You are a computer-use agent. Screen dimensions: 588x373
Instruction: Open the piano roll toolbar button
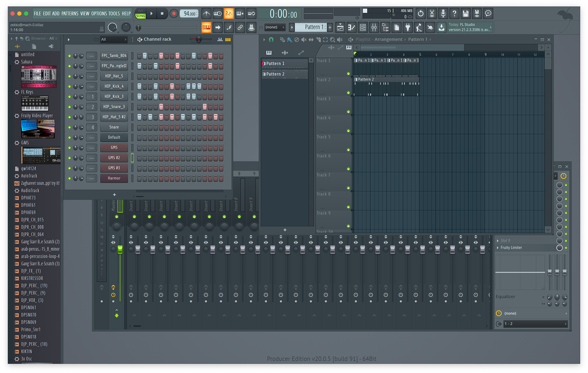click(352, 28)
